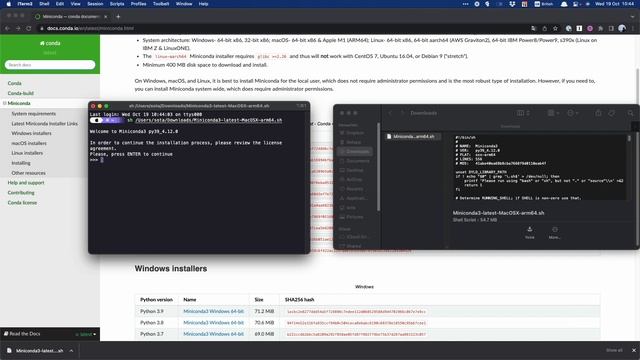The image size is (640, 360).
Task: Close the Miniconda browser tab
Action: click(x=105, y=17)
